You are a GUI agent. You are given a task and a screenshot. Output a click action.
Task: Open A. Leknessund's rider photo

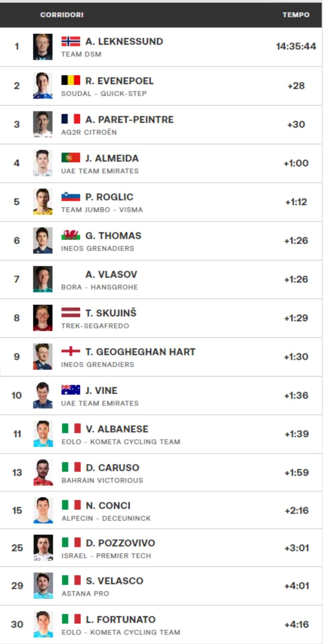click(x=43, y=47)
